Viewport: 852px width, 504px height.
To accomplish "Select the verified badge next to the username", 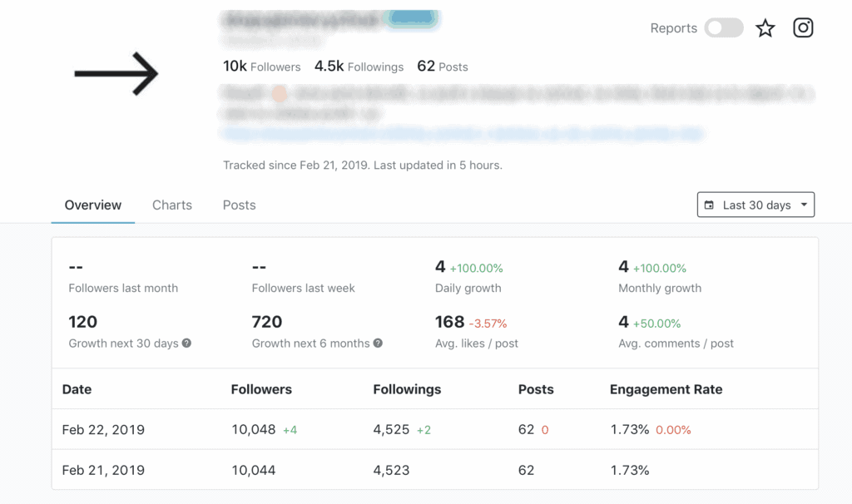I will tap(414, 17).
